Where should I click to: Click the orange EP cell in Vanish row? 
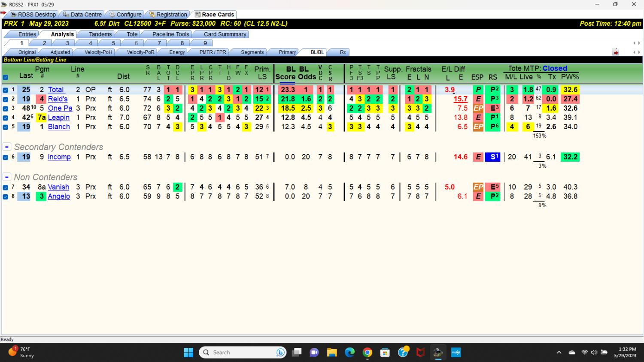coord(478,187)
